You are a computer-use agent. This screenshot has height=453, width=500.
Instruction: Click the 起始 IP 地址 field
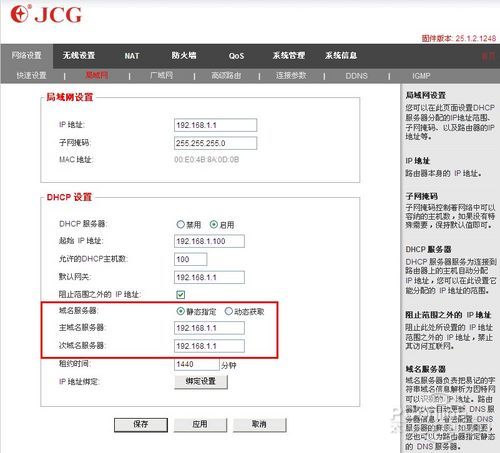coord(209,241)
